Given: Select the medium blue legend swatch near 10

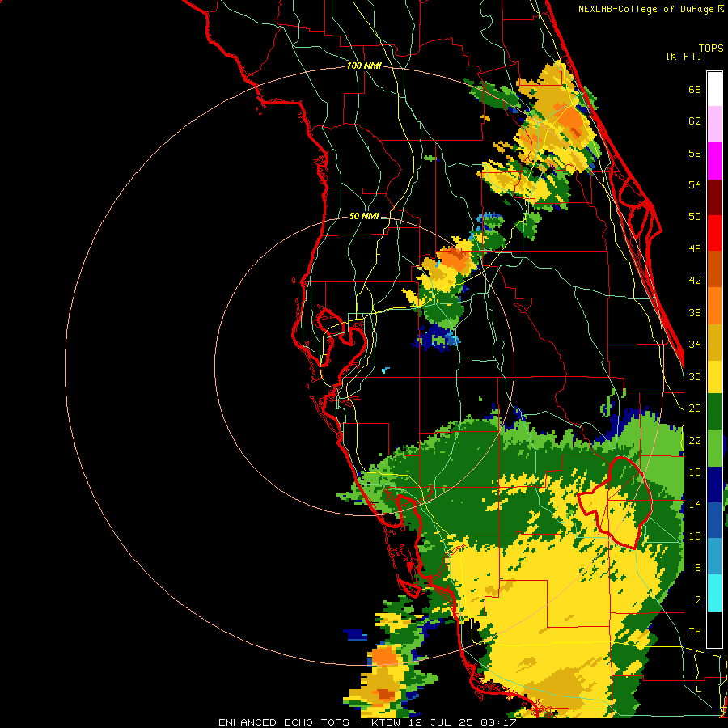Looking at the screenshot, I should [714, 520].
